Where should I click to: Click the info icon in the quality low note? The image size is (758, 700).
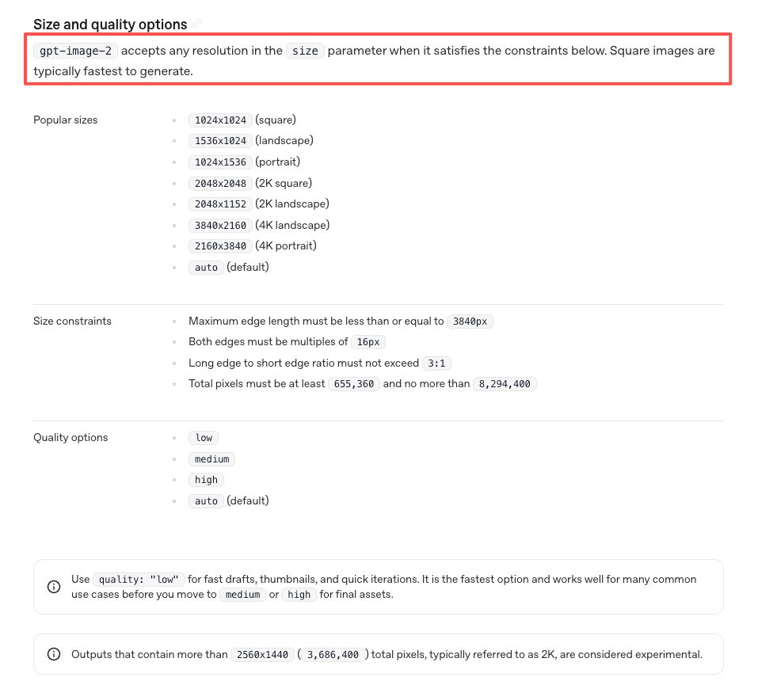[x=54, y=587]
